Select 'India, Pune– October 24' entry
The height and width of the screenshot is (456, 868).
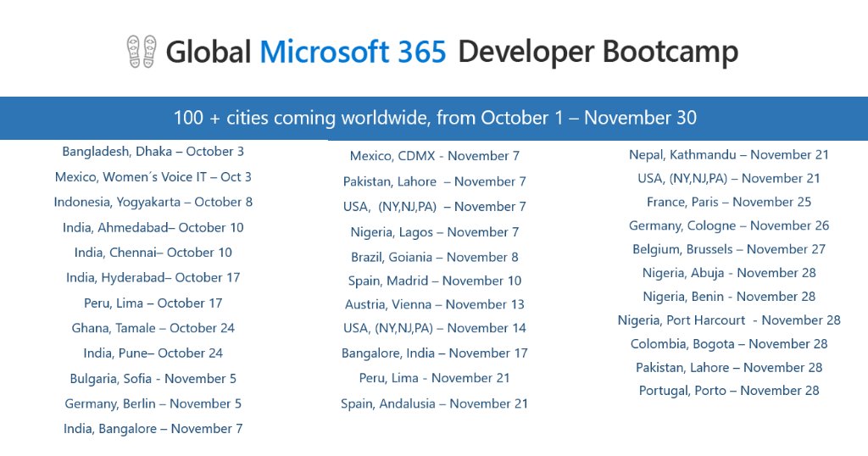coord(153,353)
